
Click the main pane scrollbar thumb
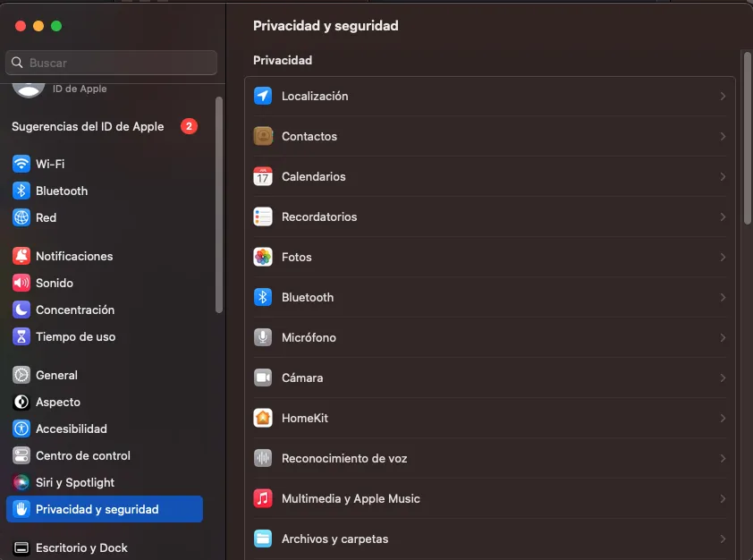(748, 138)
